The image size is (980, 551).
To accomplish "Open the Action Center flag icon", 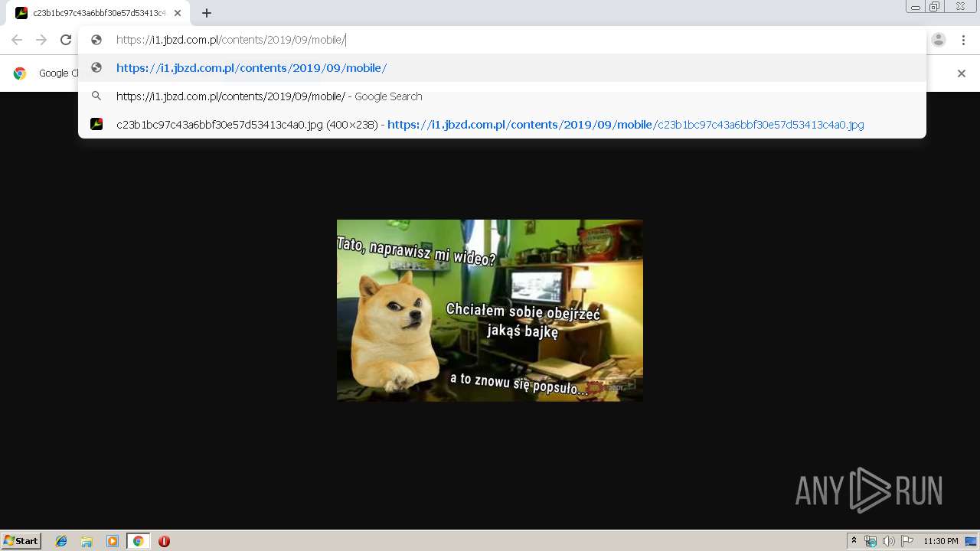I will tap(906, 541).
